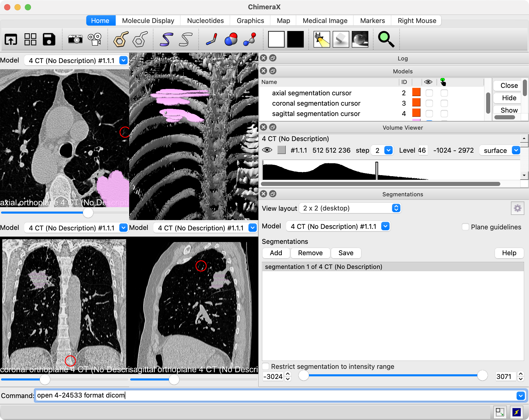The height and width of the screenshot is (420, 529).
Task: Switch to the Medical Image tab
Action: [x=325, y=21]
